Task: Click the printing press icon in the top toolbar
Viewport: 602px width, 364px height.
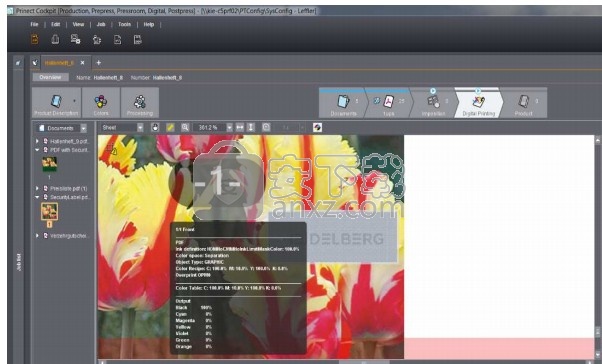Action: 55,39
